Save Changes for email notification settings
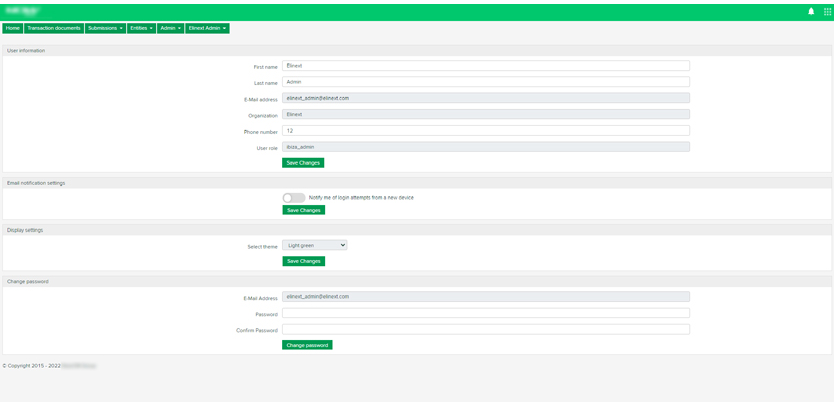Image resolution: width=834 pixels, height=405 pixels. pos(303,210)
